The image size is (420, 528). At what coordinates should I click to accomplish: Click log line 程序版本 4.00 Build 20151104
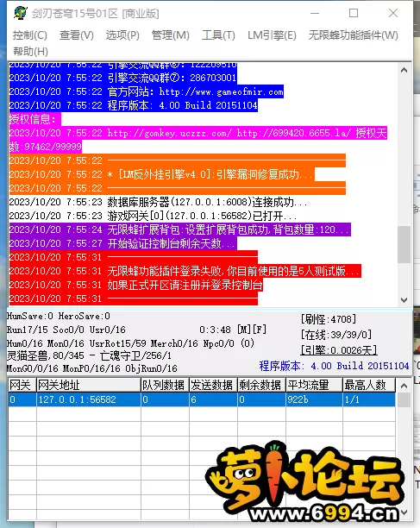[134, 105]
